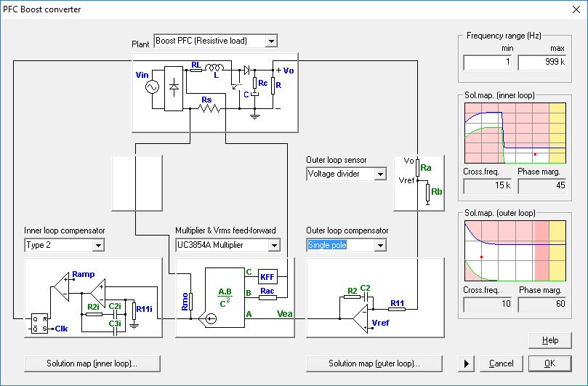Select the R11 resistor in outer compensator
This screenshot has height=386, width=588.
pyautogui.click(x=397, y=309)
